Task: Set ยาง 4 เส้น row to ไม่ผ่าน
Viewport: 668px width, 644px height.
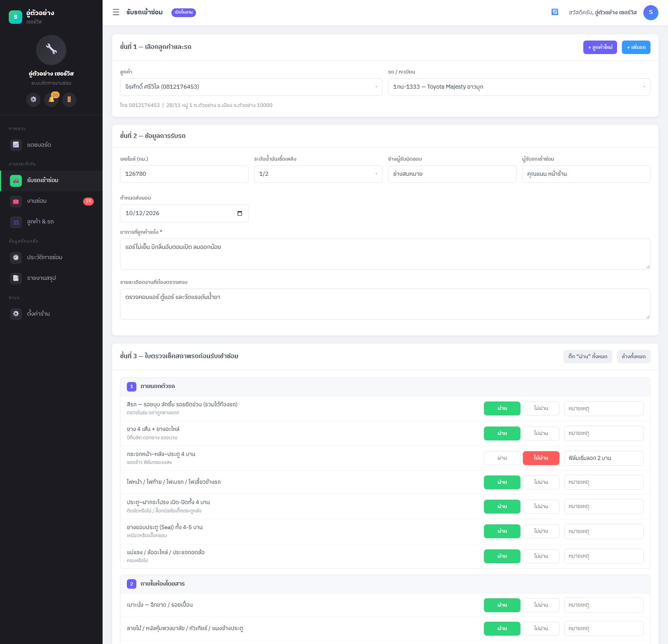Action: click(541, 433)
